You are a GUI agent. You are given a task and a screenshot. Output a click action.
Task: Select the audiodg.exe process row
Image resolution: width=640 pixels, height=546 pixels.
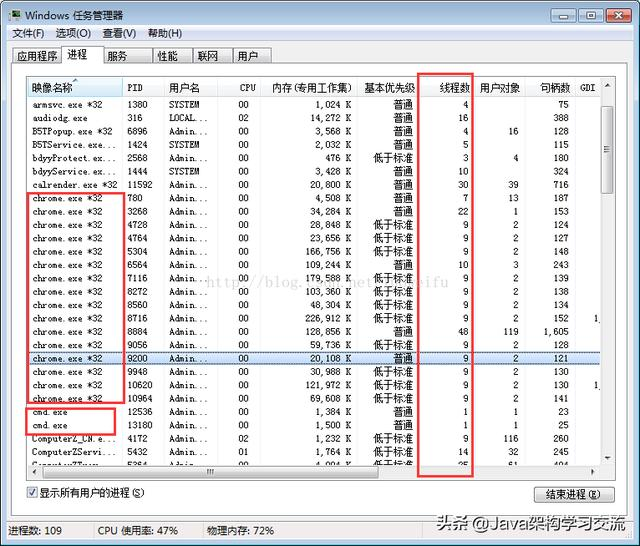tap(314, 118)
